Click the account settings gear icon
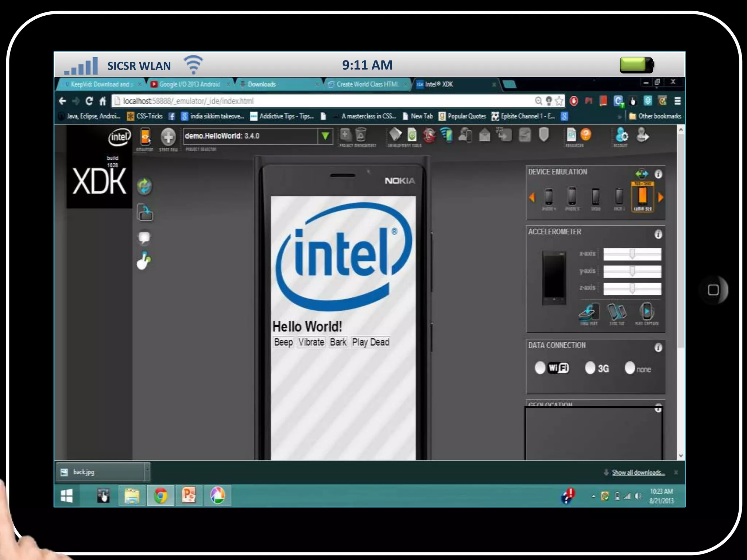 coord(621,135)
